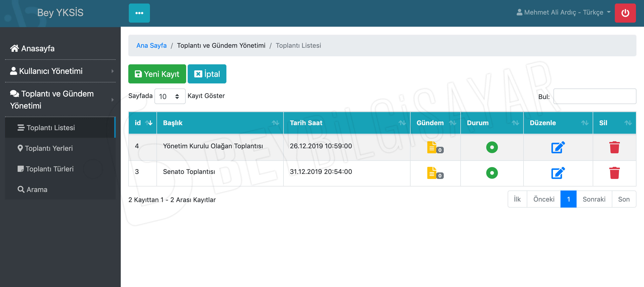Select Toplantı Yerleri in the sidebar
Image resolution: width=644 pixels, height=287 pixels.
(49, 148)
